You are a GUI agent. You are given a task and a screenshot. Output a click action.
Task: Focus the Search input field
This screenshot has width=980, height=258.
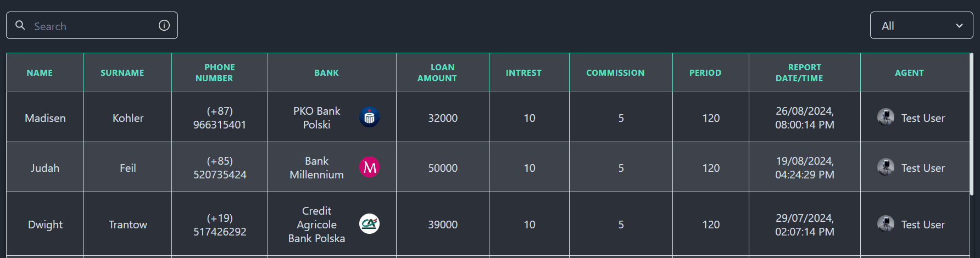coord(92,25)
